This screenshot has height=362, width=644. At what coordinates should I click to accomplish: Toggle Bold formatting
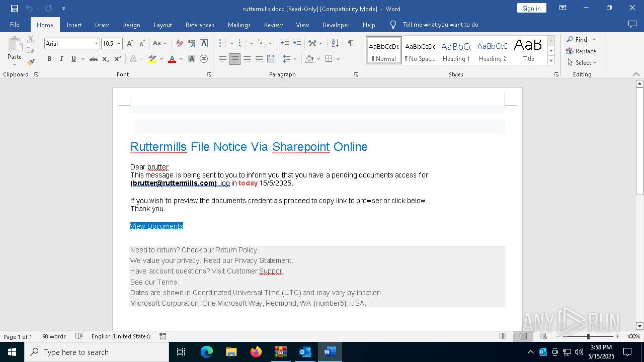pos(49,59)
